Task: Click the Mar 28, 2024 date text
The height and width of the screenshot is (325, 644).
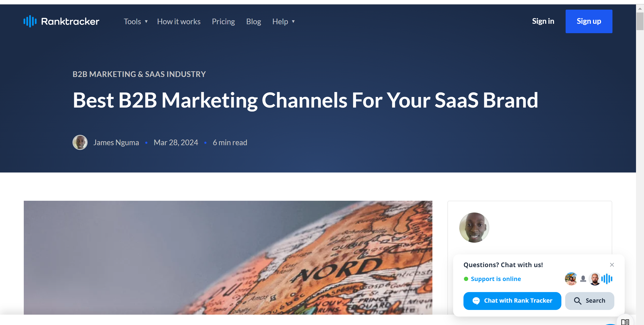Action: pyautogui.click(x=176, y=142)
